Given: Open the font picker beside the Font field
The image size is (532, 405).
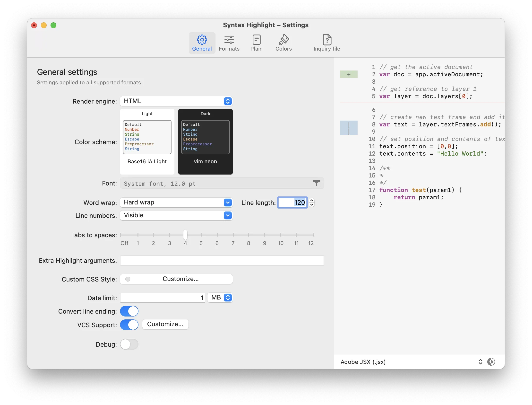Looking at the screenshot, I should pyautogui.click(x=316, y=183).
